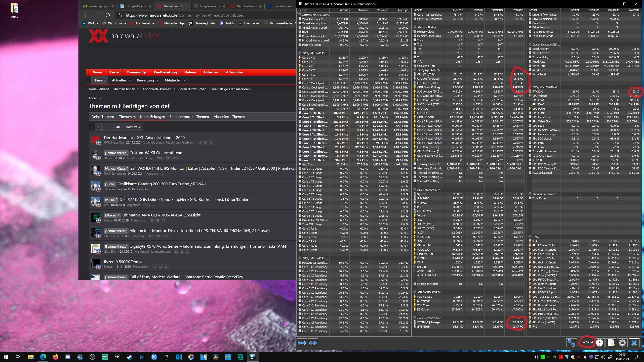Close sensor window with blue X icon
Image resolution: width=644 pixels, height=362 pixels.
634,343
